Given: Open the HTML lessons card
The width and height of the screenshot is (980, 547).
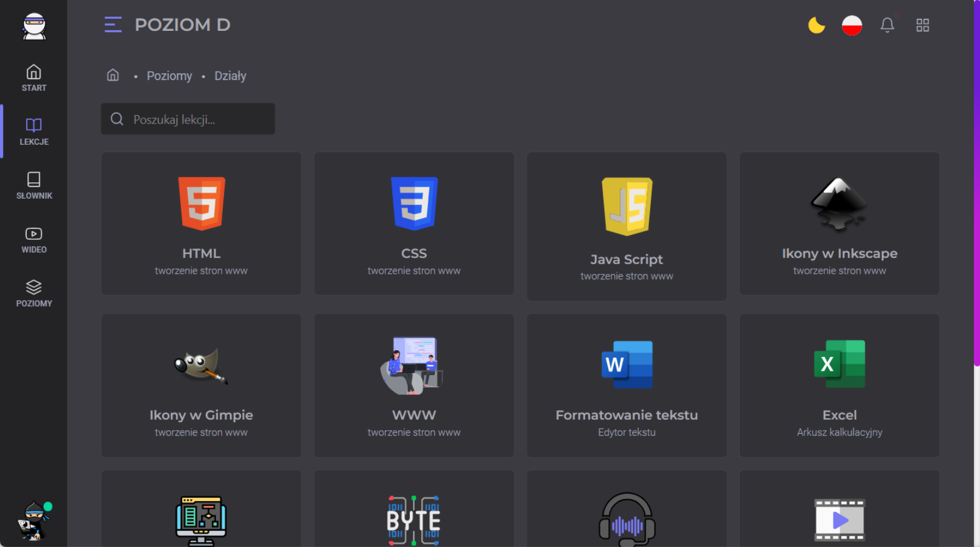Looking at the screenshot, I should pos(201,224).
